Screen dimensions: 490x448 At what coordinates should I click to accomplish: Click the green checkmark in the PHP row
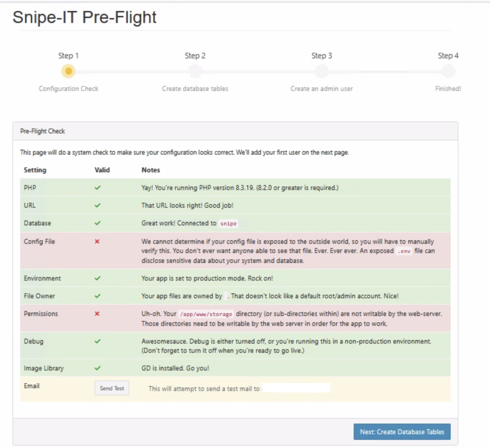coord(97,188)
